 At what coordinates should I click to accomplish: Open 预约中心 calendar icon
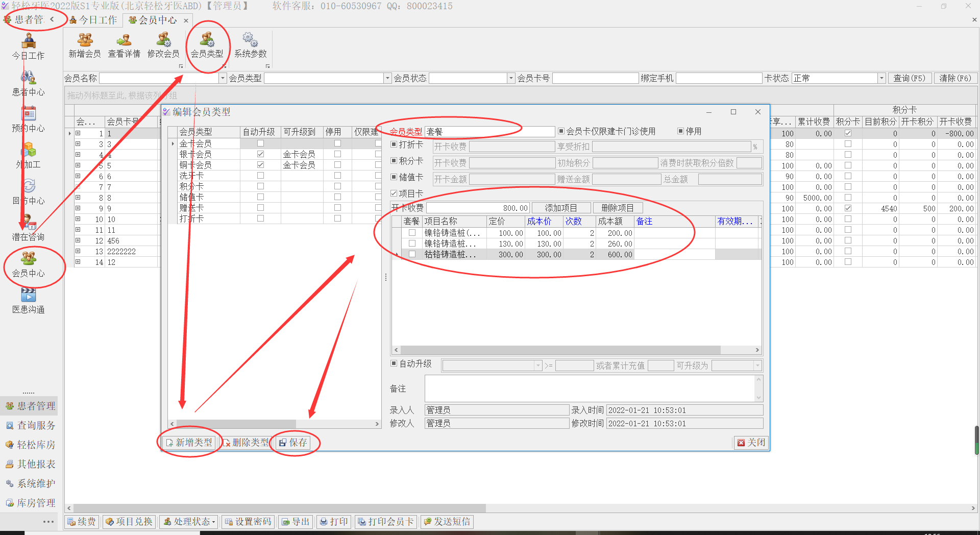tap(29, 119)
